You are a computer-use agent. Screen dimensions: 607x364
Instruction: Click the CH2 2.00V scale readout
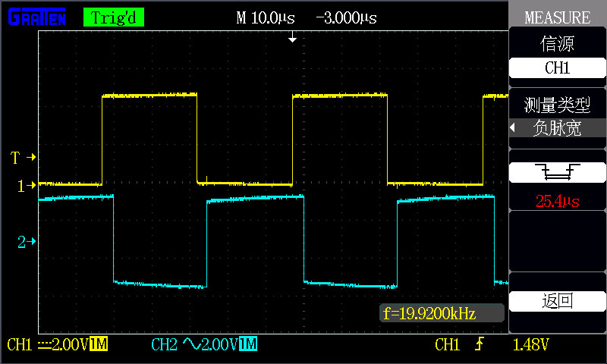point(219,344)
